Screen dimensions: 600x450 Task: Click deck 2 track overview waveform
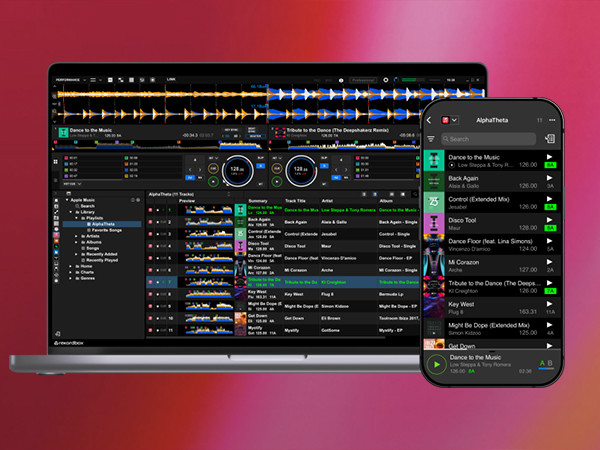(343, 145)
